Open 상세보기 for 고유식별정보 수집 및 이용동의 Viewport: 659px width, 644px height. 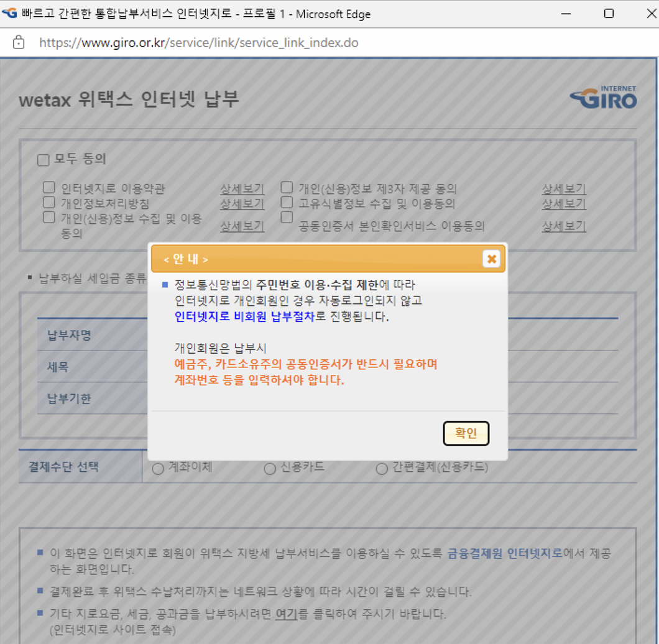[x=564, y=204]
